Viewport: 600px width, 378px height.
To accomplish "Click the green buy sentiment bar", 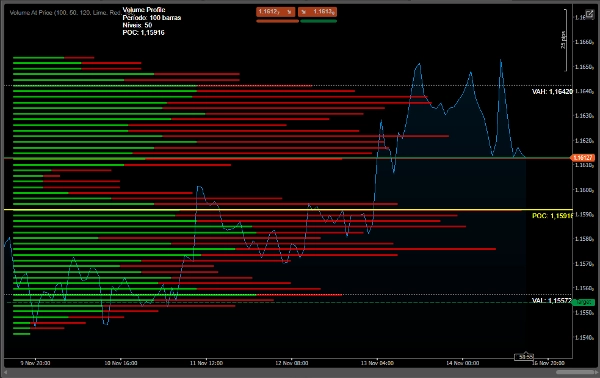I will 319,21.
